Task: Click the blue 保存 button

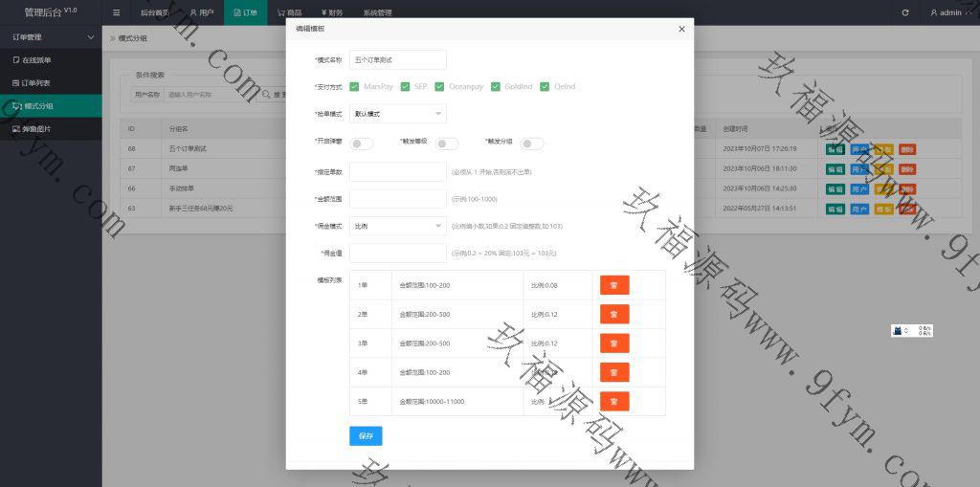Action: 366,435
